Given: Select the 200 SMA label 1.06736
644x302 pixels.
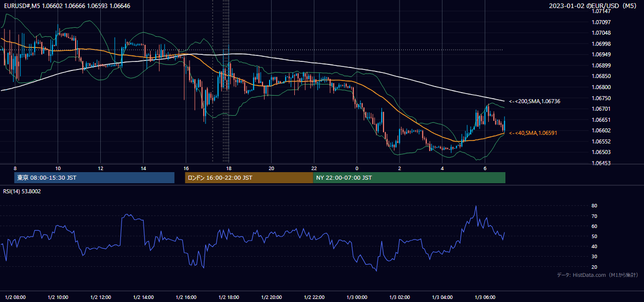Looking at the screenshot, I should click(535, 102).
